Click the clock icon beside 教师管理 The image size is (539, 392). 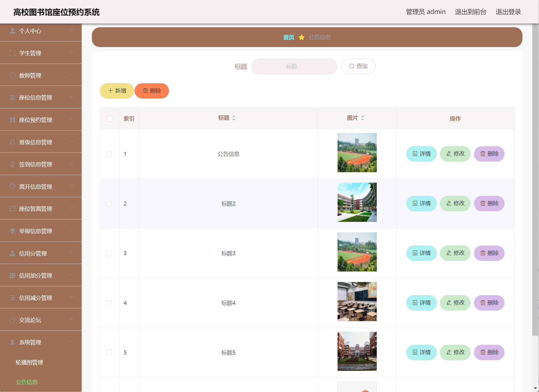[13, 75]
